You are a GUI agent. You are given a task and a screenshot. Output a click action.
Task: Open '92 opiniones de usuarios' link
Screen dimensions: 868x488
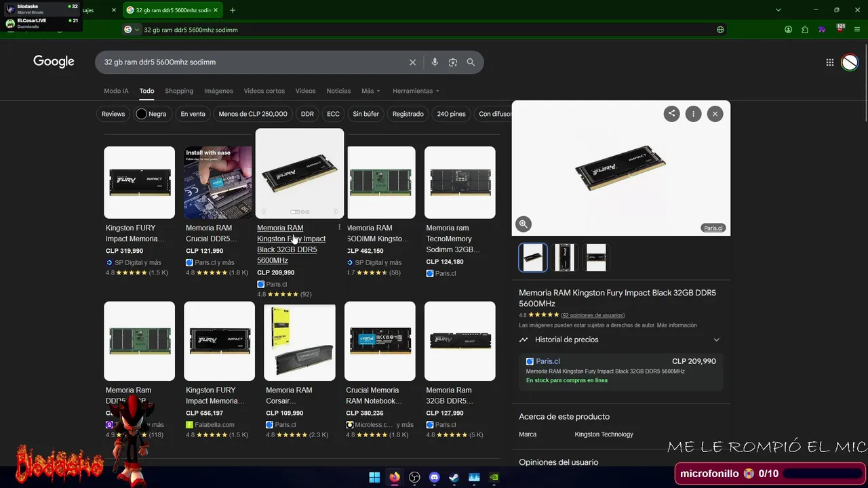pyautogui.click(x=593, y=315)
